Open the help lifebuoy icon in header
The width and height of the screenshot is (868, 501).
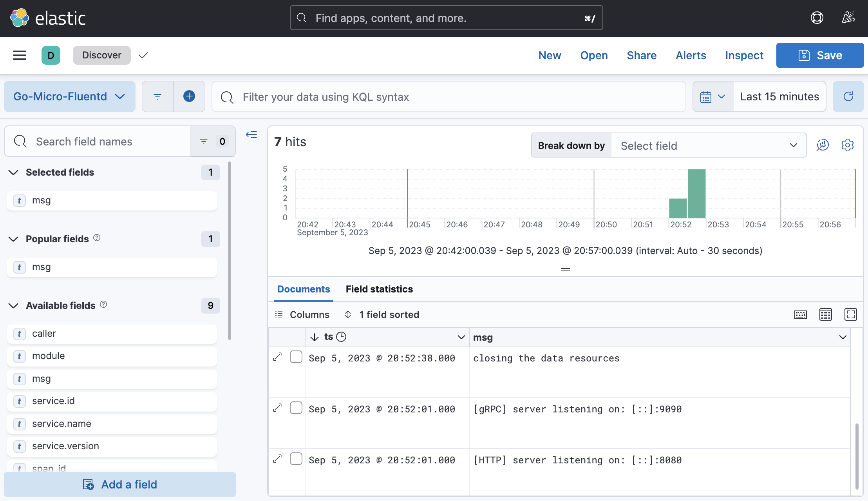(817, 18)
